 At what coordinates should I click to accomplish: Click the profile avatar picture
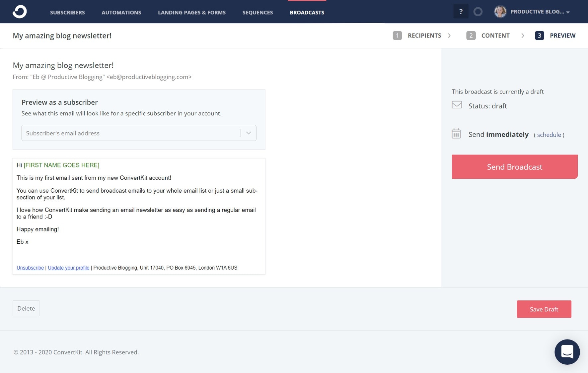click(x=500, y=12)
